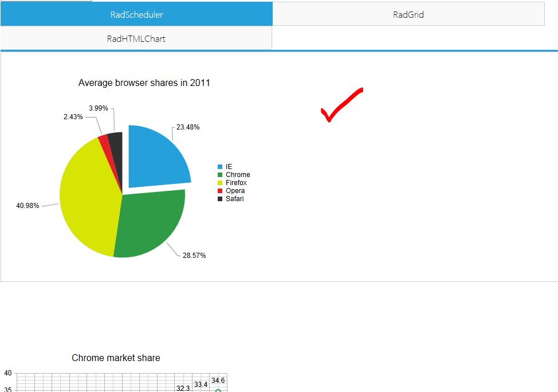The height and width of the screenshot is (392, 558).
Task: Click the 32.3 line chart label
Action: pos(183,389)
